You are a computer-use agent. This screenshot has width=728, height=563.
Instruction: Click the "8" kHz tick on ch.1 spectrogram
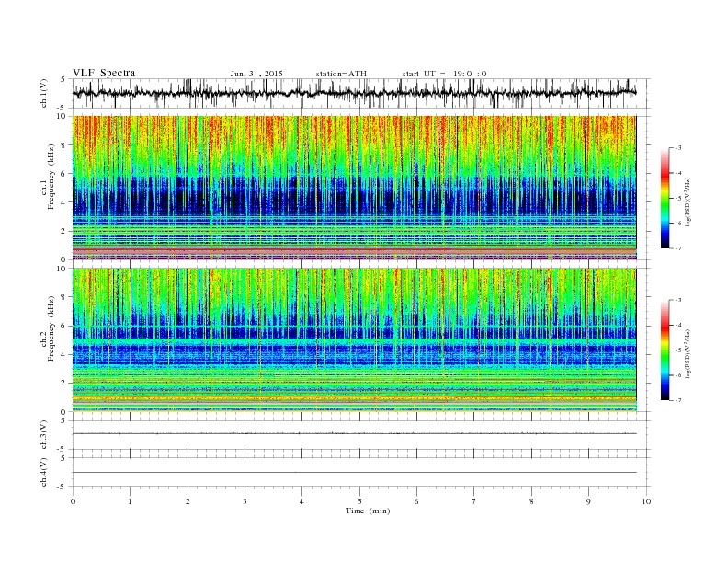[63, 145]
